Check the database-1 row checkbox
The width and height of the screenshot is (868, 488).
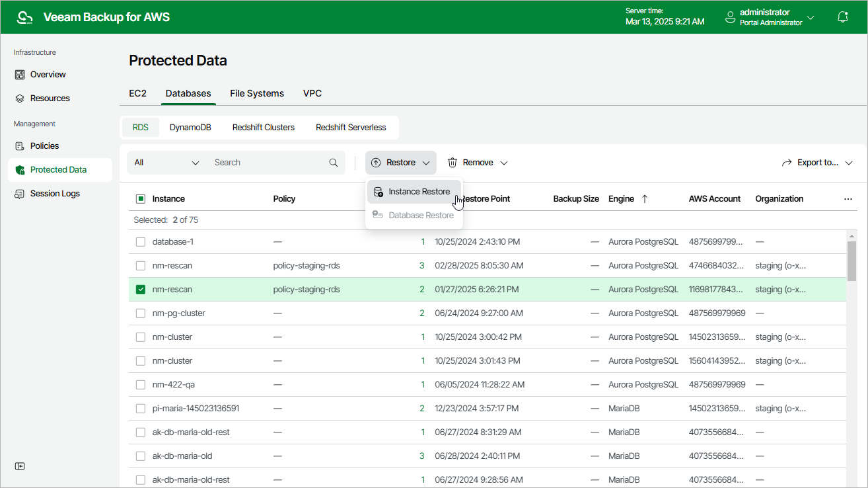(x=141, y=242)
